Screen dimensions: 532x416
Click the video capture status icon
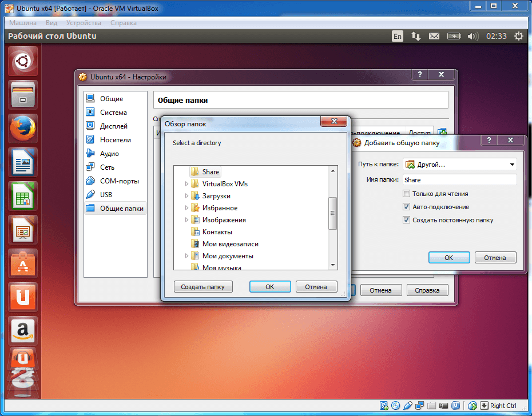pyautogui.click(x=443, y=406)
